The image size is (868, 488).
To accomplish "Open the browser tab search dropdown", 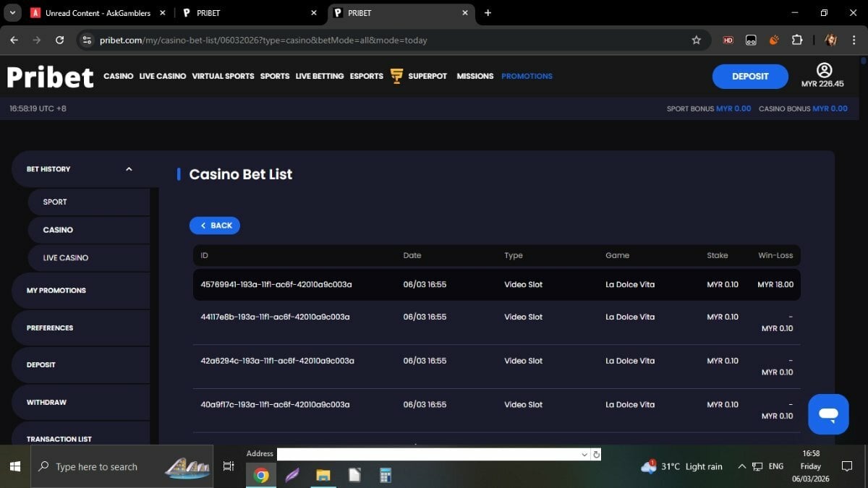I will tap(12, 13).
